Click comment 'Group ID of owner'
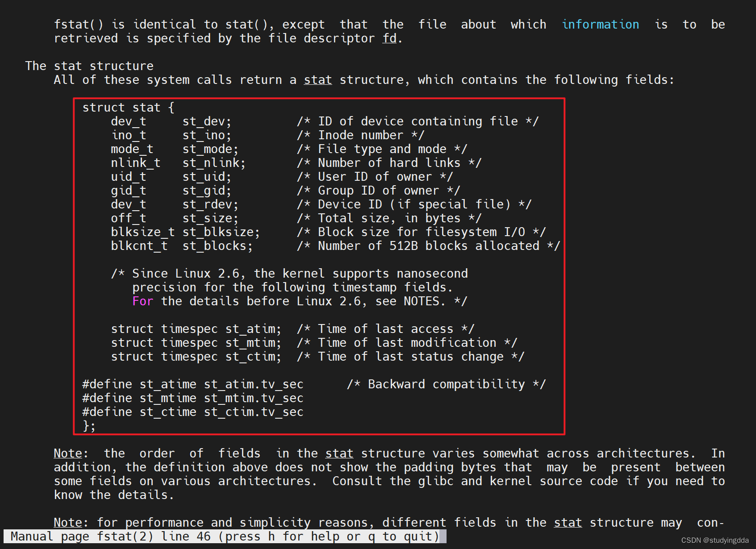This screenshot has width=756, height=549. (x=379, y=191)
